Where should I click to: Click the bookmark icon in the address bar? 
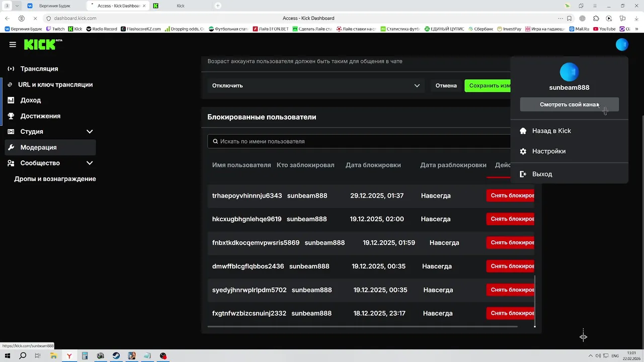coord(569,18)
